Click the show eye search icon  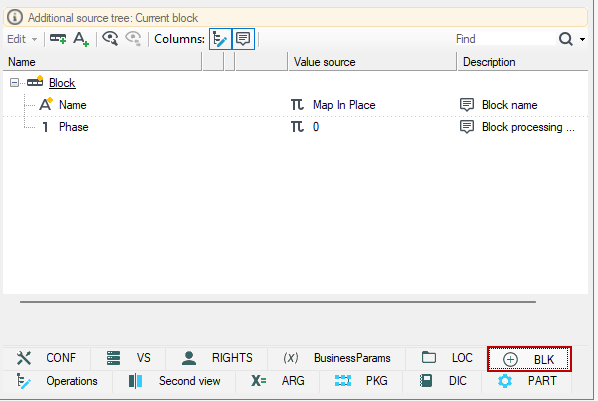(110, 39)
